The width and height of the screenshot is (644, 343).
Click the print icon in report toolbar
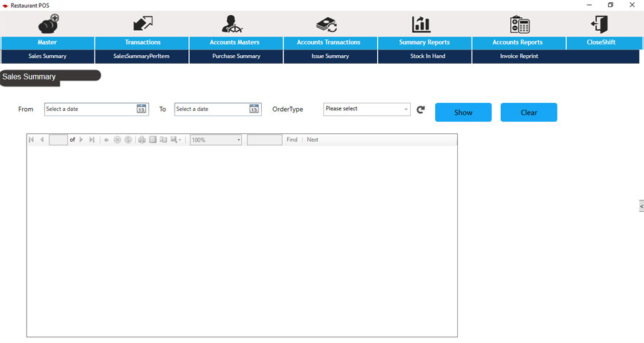point(142,140)
